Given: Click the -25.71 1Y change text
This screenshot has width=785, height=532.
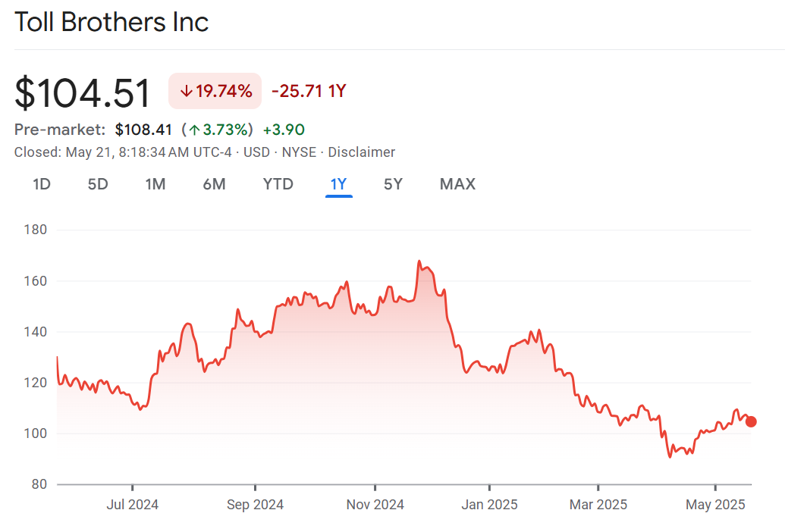Looking at the screenshot, I should coord(309,92).
